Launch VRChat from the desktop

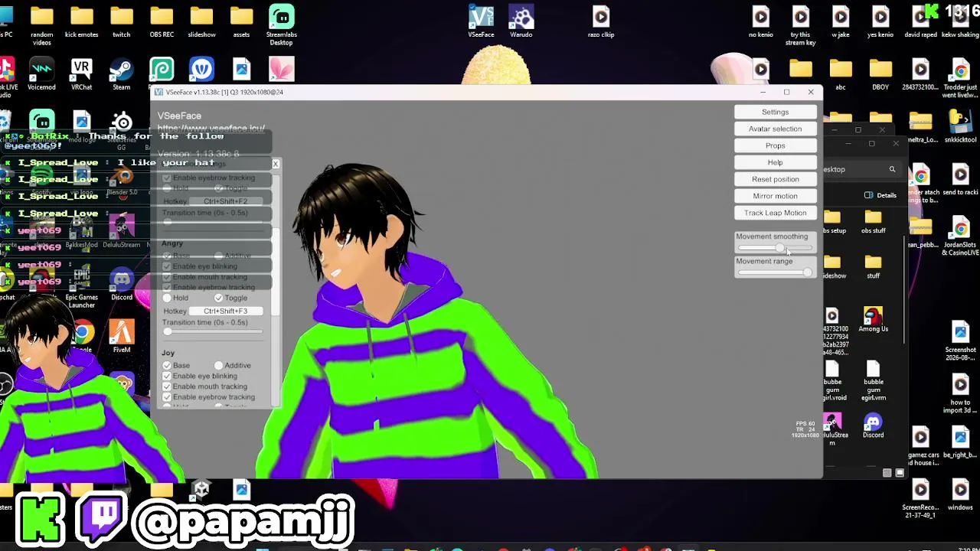click(81, 75)
